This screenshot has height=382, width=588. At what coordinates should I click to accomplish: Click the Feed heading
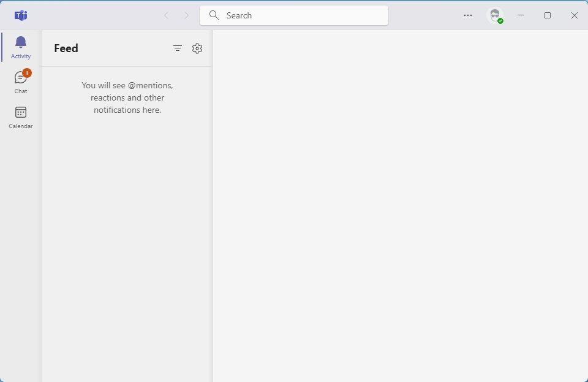(66, 48)
